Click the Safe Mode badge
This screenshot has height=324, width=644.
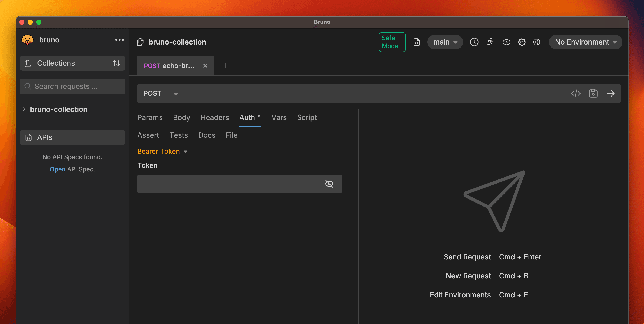[x=392, y=42]
